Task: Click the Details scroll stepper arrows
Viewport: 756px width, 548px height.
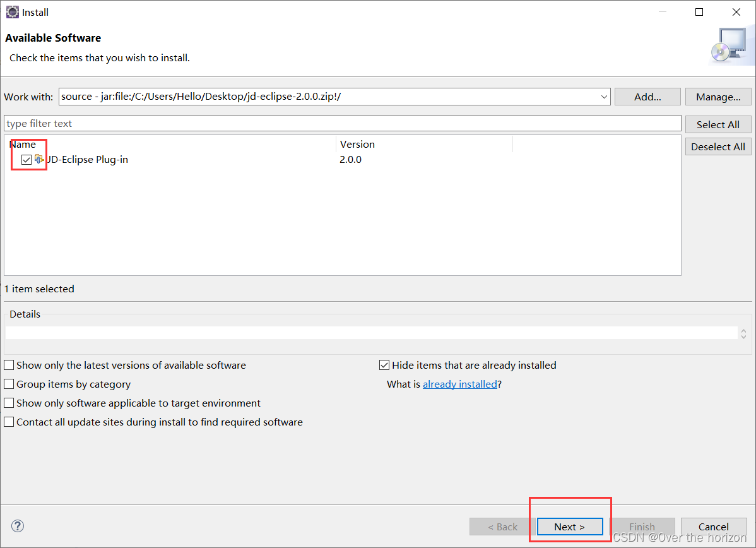Action: tap(743, 333)
